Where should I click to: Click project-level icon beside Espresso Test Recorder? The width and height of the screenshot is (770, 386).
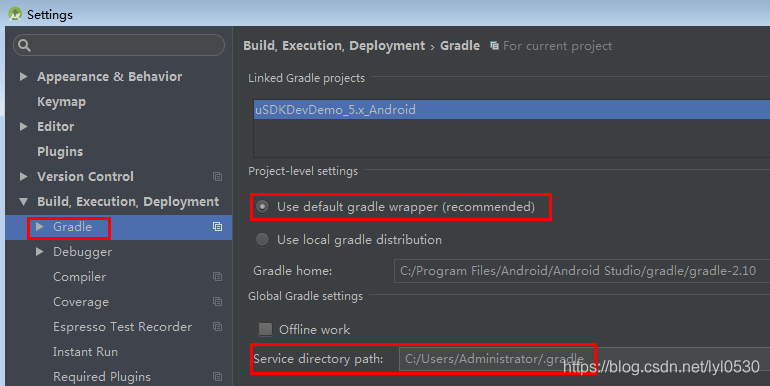pyautogui.click(x=217, y=327)
